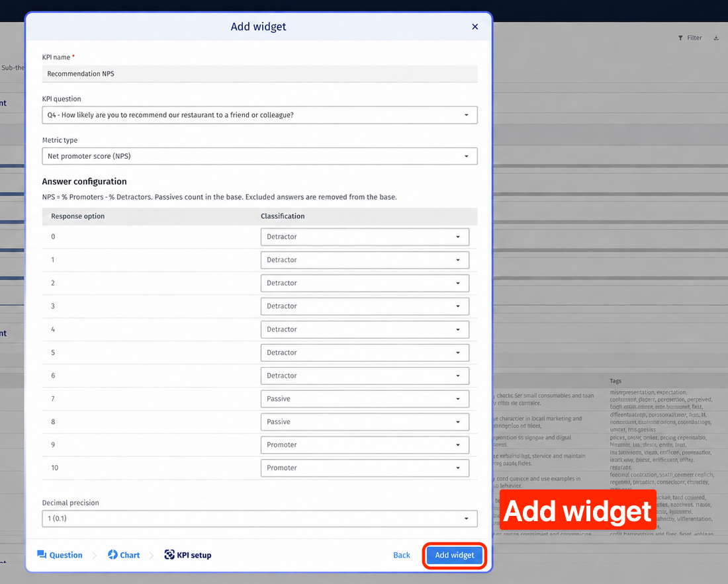728x584 pixels.
Task: Change classification for response 7
Action: [x=365, y=398]
